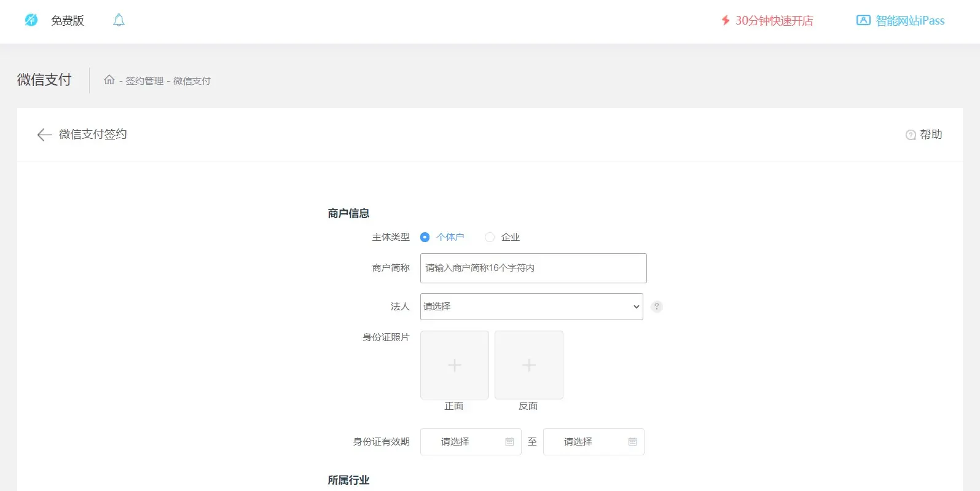The width and height of the screenshot is (980, 491).
Task: Click the lightning bolt icon for quick store setup
Action: point(726,20)
